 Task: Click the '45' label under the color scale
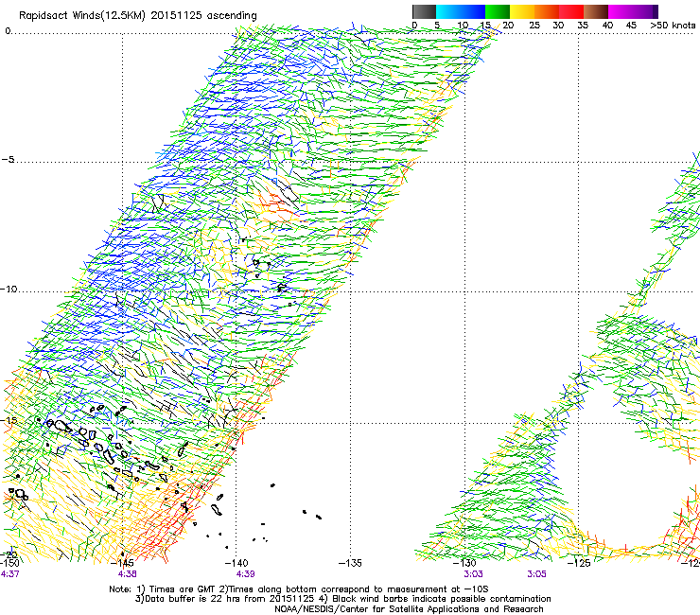[631, 26]
